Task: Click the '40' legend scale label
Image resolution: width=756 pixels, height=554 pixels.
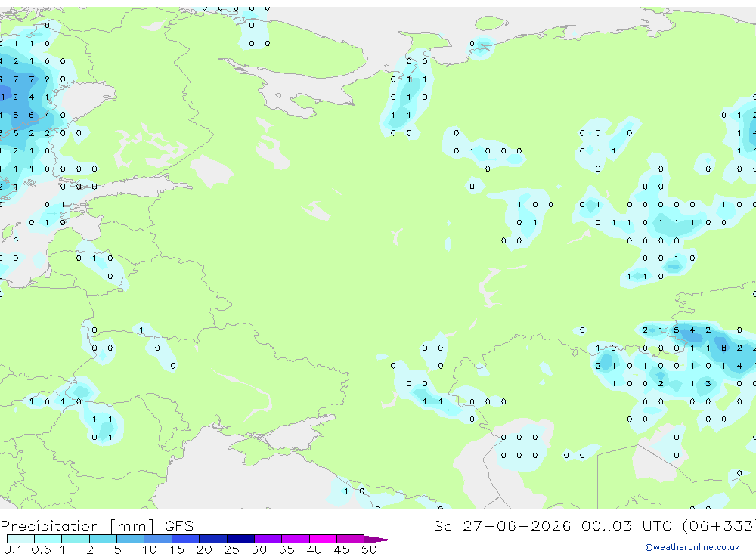Action: coord(314,549)
